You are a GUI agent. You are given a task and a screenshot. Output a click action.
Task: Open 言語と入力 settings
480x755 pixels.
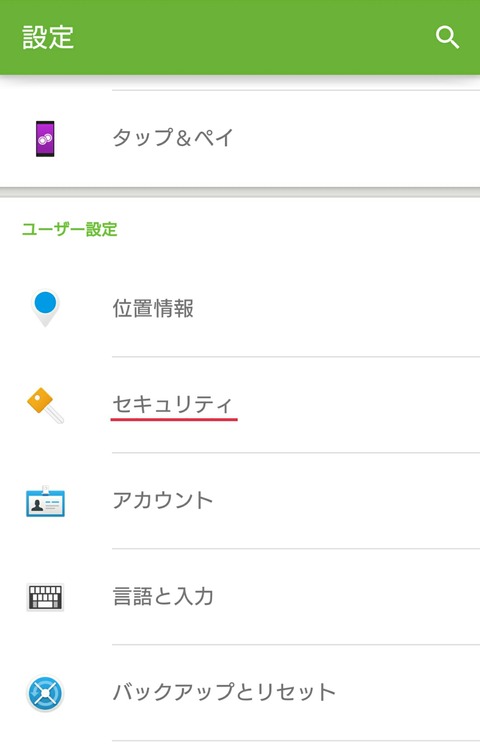(x=240, y=597)
